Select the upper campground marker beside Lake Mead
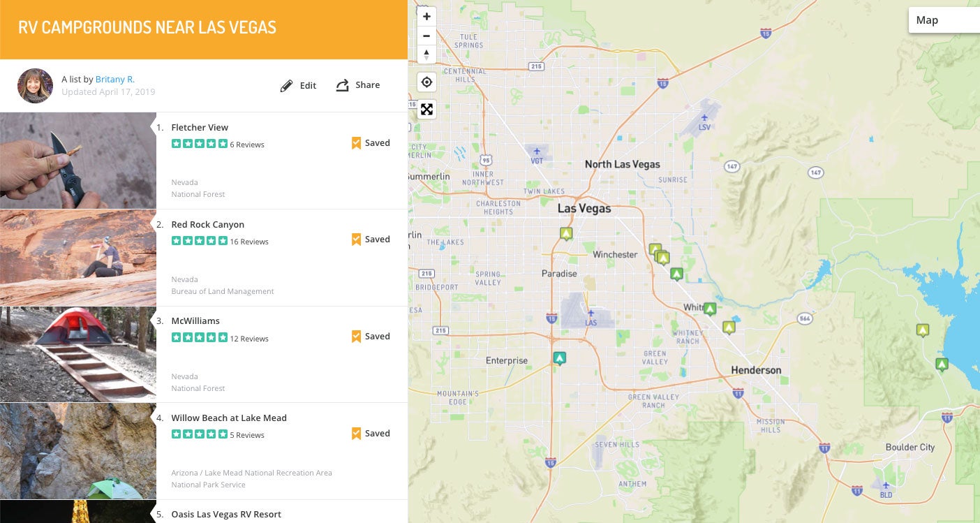Viewport: 980px width, 523px height. (x=923, y=330)
